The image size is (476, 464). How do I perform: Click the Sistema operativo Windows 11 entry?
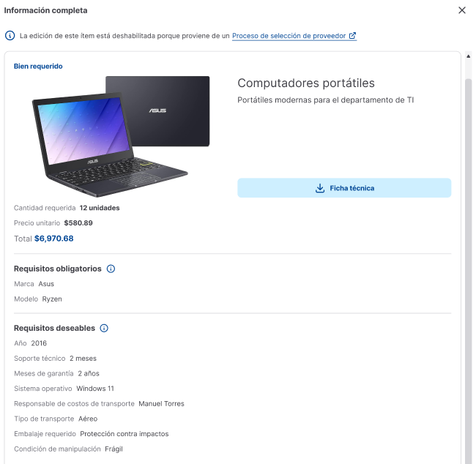[x=64, y=389]
